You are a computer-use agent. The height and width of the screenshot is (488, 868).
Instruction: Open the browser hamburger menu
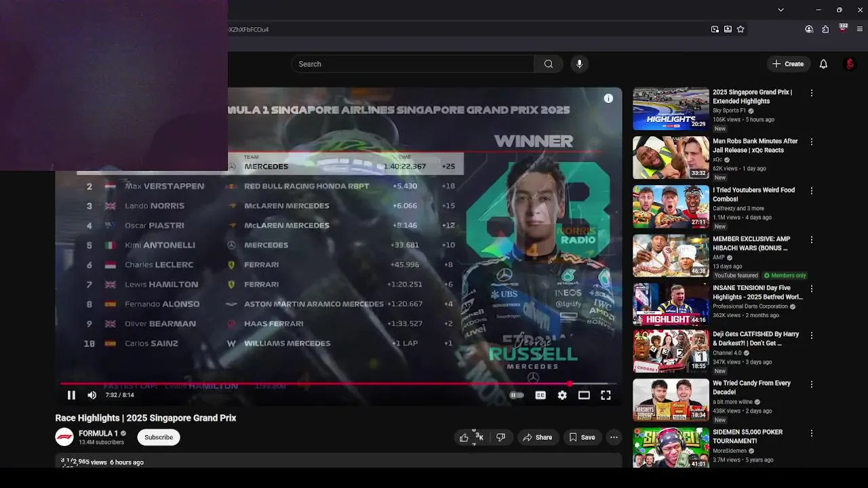(x=860, y=29)
